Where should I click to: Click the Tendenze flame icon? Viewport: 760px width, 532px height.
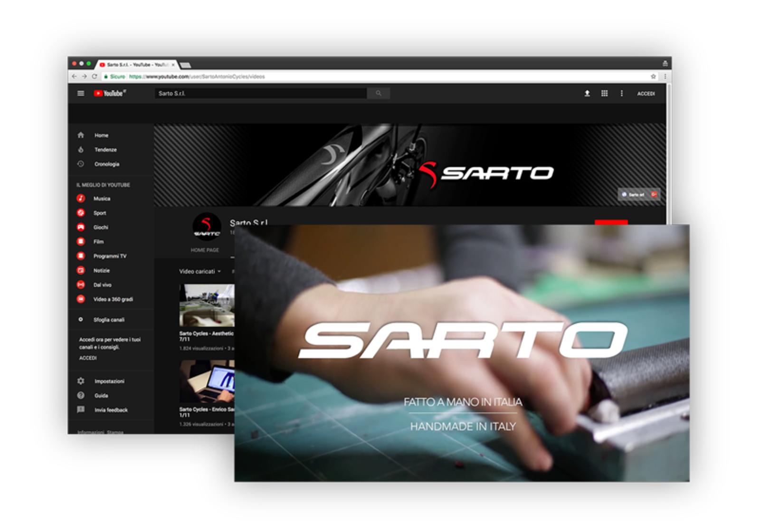[x=81, y=150]
